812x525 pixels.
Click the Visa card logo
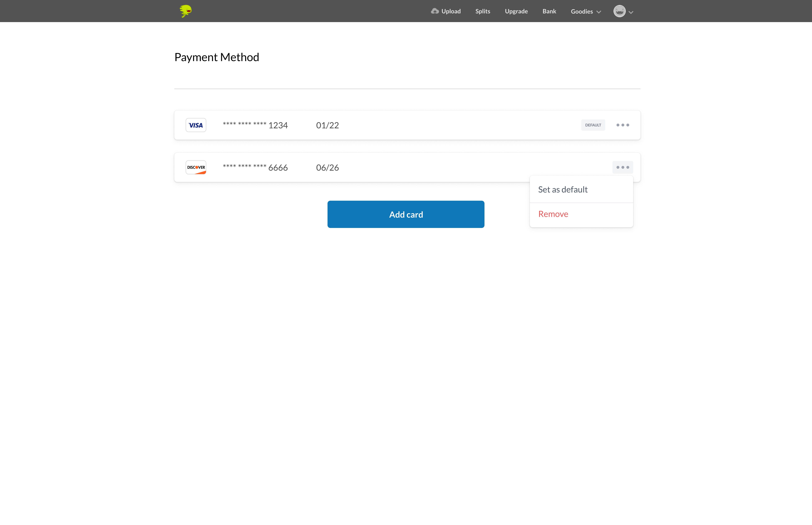(x=196, y=125)
